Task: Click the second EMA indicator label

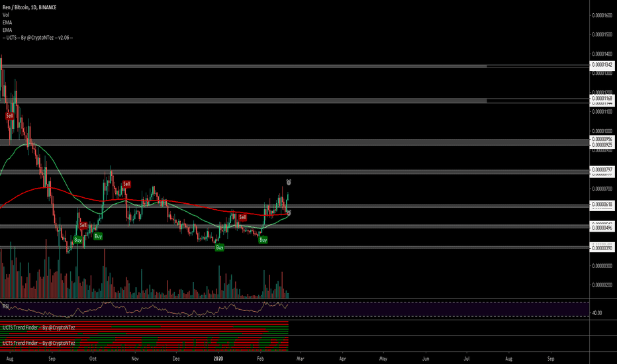Action: point(7,30)
